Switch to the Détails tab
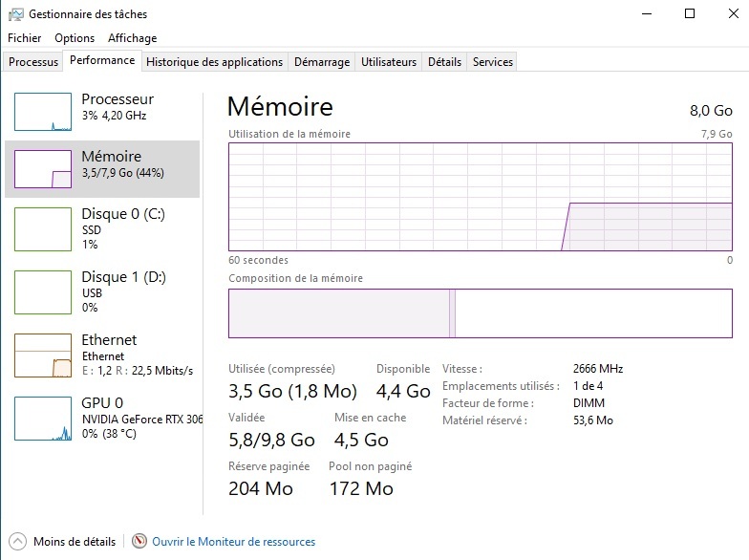This screenshot has height=560, width=749. pos(444,62)
